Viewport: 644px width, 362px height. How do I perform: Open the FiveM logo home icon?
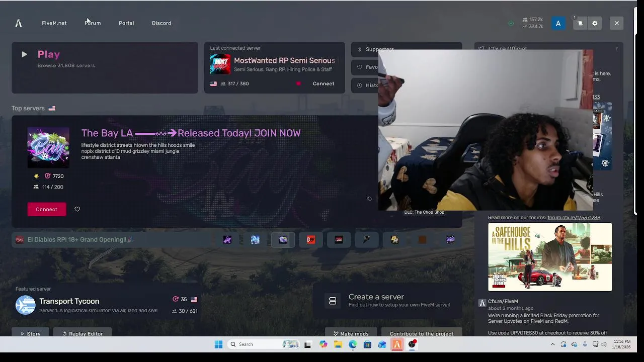click(x=19, y=23)
